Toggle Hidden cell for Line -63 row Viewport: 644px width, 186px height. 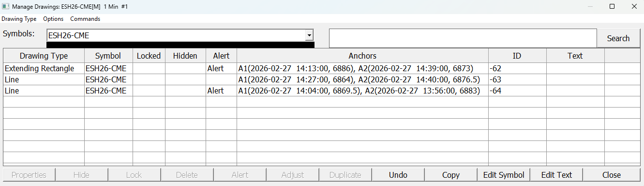[x=185, y=79]
